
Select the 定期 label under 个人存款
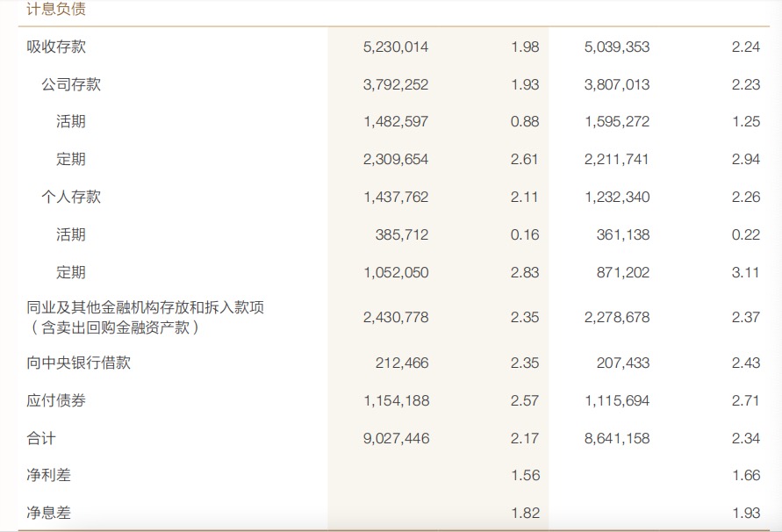click(71, 272)
